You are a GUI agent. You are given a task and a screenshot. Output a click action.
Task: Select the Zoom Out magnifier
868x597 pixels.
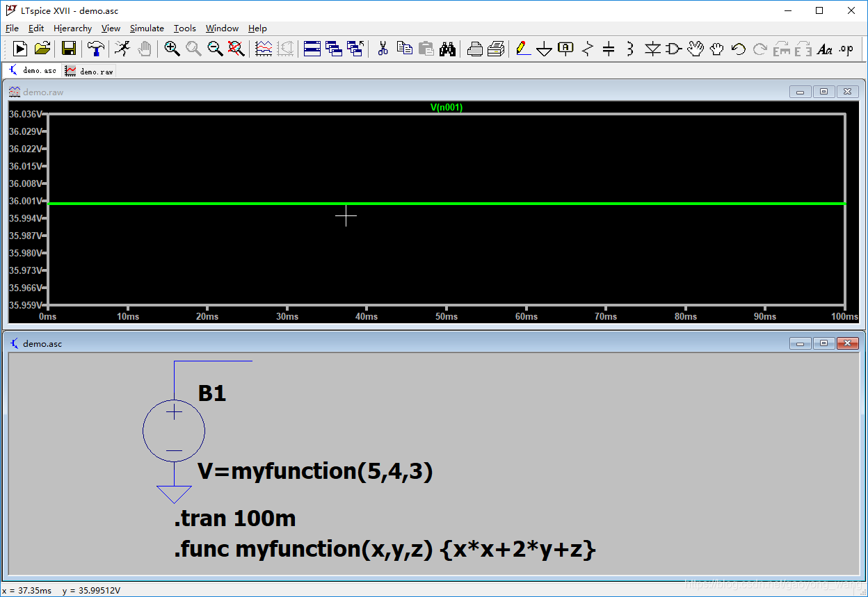pyautogui.click(x=215, y=49)
